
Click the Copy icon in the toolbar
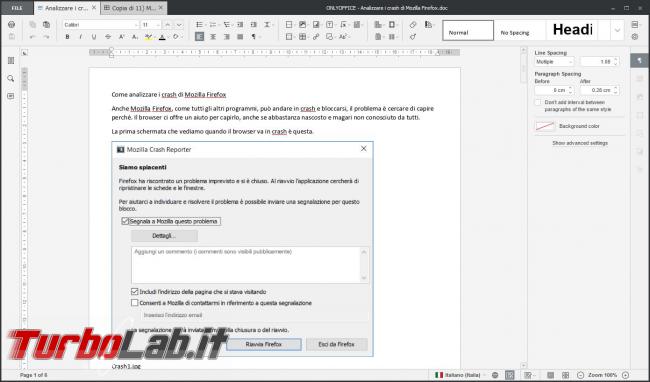click(x=32, y=25)
